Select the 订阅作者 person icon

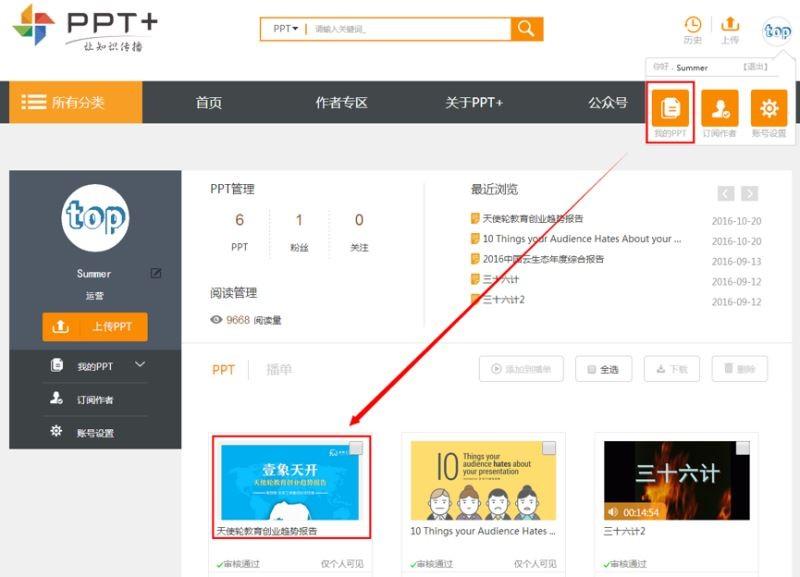719,108
